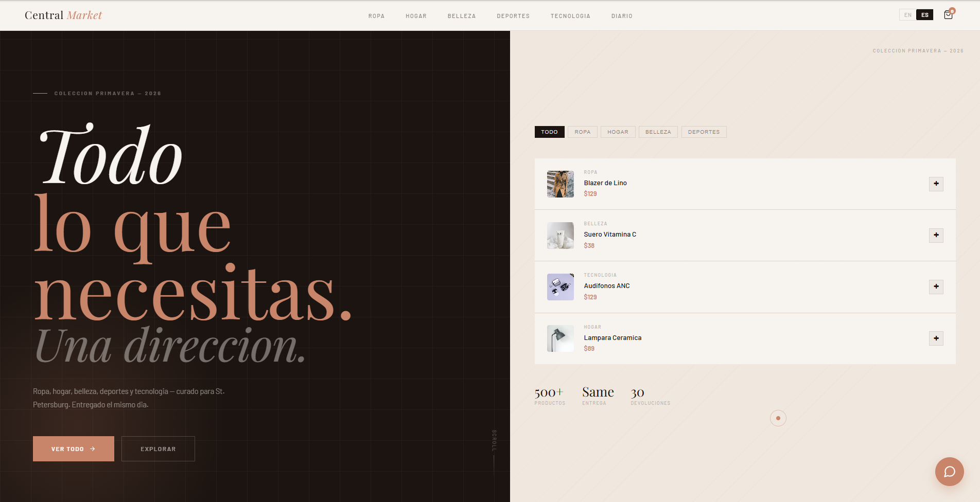Filter products by ROPA tab

point(583,132)
